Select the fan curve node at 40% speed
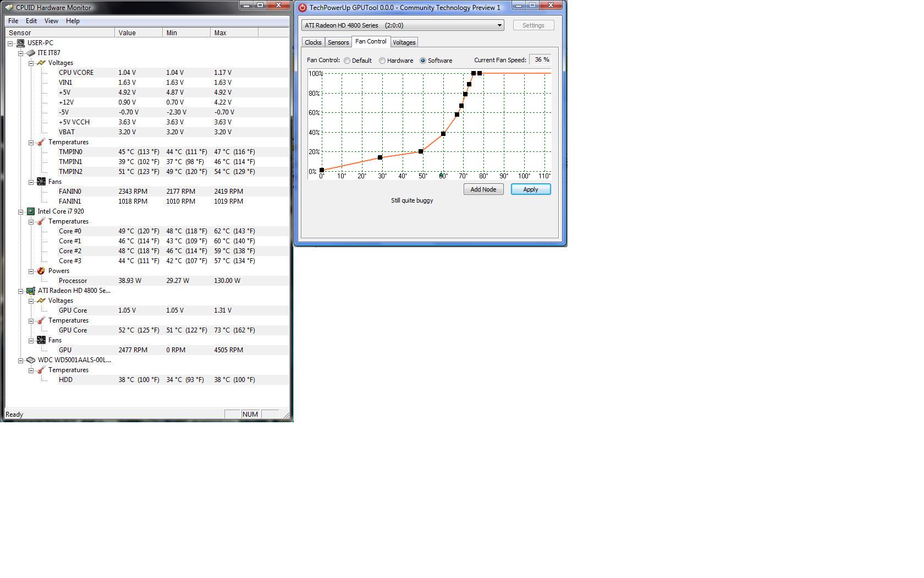Image resolution: width=924 pixels, height=578 pixels. (x=443, y=134)
